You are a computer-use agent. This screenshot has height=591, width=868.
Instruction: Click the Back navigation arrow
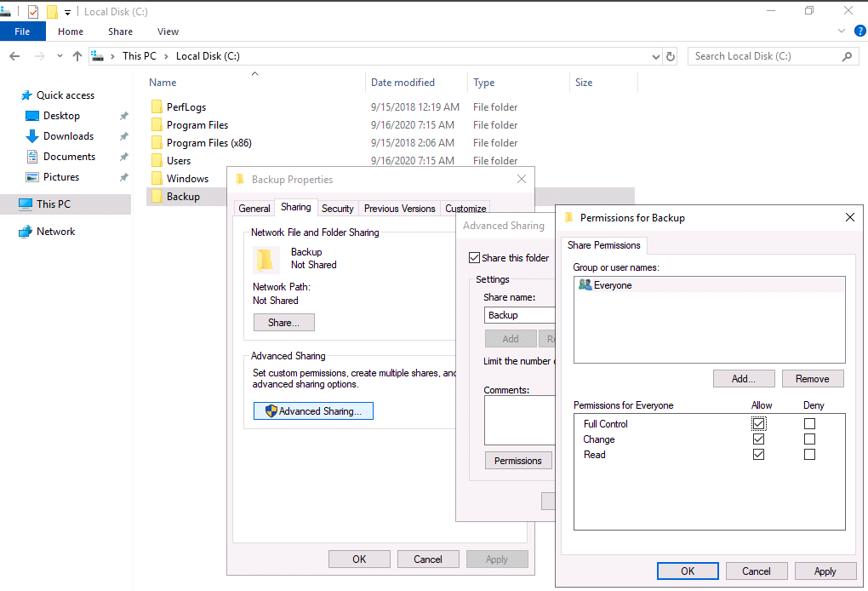coord(14,56)
